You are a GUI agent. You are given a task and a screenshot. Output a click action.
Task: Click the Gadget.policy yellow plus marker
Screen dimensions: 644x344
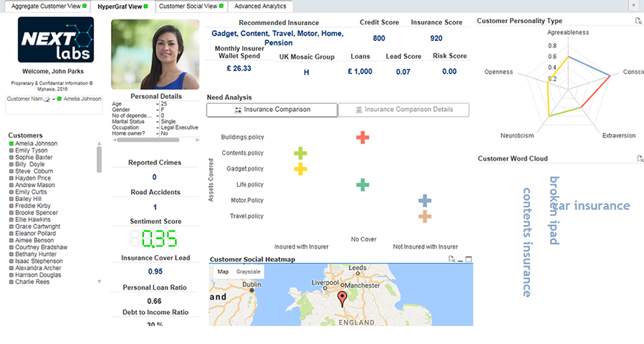[300, 169]
